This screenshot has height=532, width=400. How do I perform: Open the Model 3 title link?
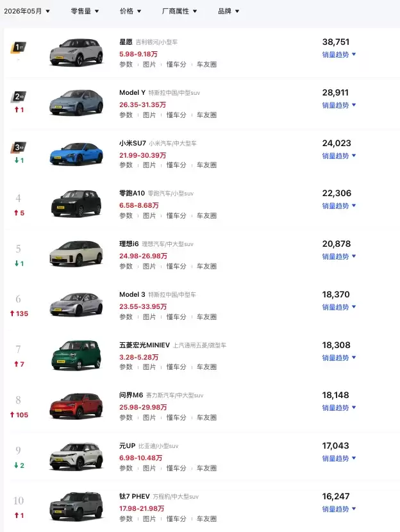[x=132, y=294]
